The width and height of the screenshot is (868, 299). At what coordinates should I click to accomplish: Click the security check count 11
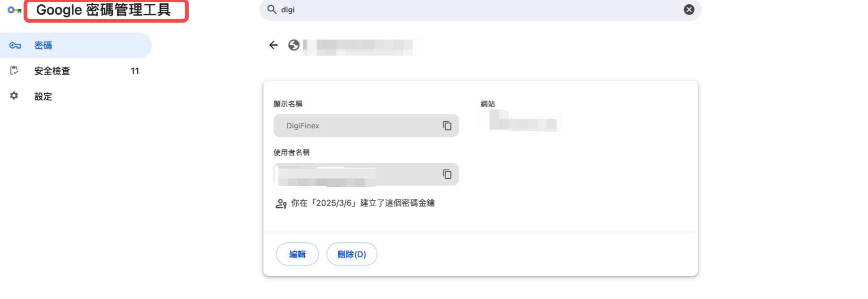(x=135, y=71)
